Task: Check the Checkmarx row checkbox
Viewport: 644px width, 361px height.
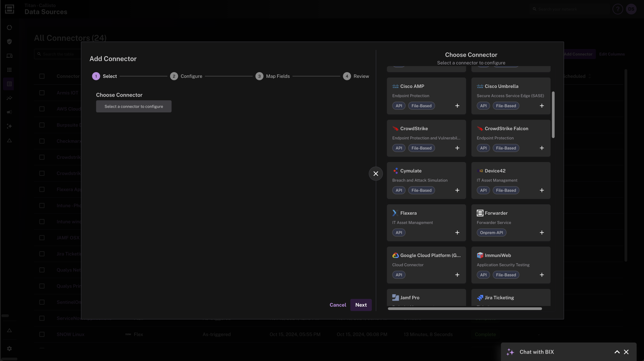Action: 42,141
